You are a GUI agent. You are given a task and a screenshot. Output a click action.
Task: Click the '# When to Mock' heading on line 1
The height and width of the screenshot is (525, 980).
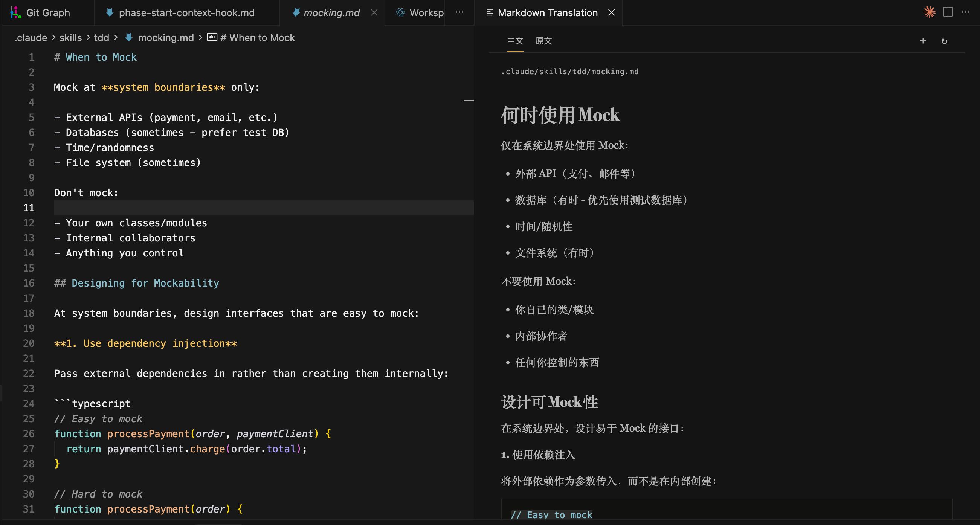(x=95, y=57)
